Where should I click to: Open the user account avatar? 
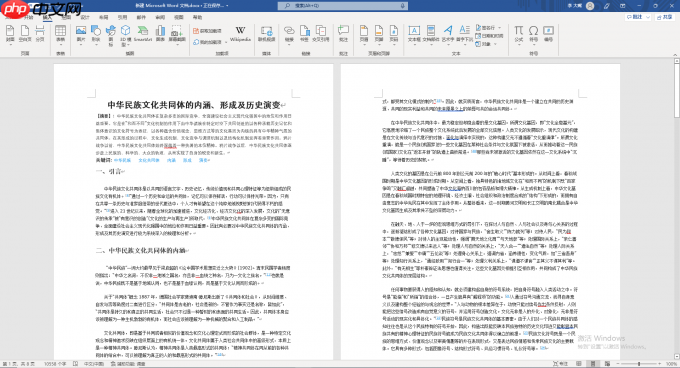(590, 6)
